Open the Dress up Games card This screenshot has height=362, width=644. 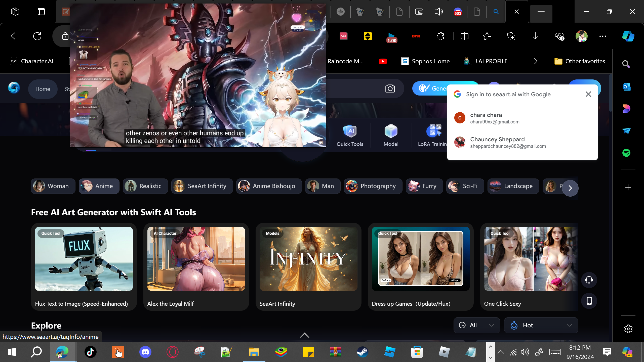pyautogui.click(x=421, y=266)
